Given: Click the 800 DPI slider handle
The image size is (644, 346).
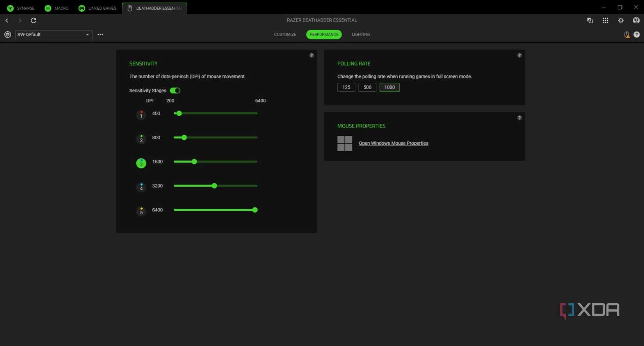Looking at the screenshot, I should click(x=184, y=138).
